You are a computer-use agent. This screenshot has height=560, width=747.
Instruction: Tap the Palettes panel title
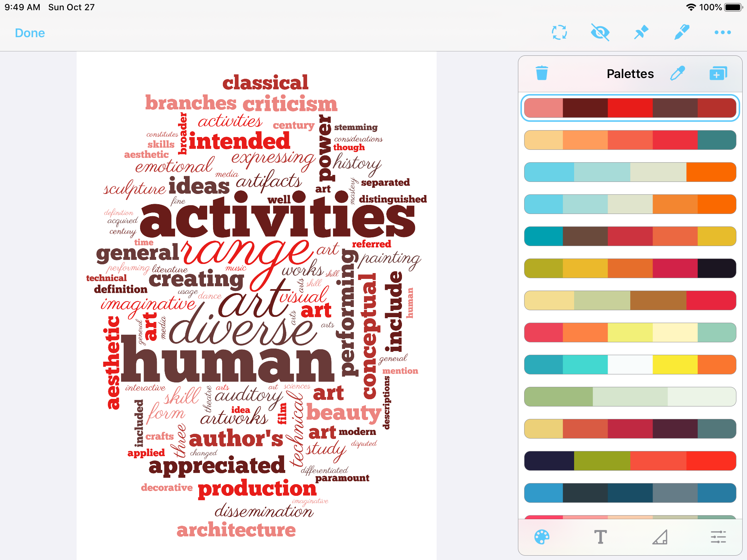click(x=630, y=74)
